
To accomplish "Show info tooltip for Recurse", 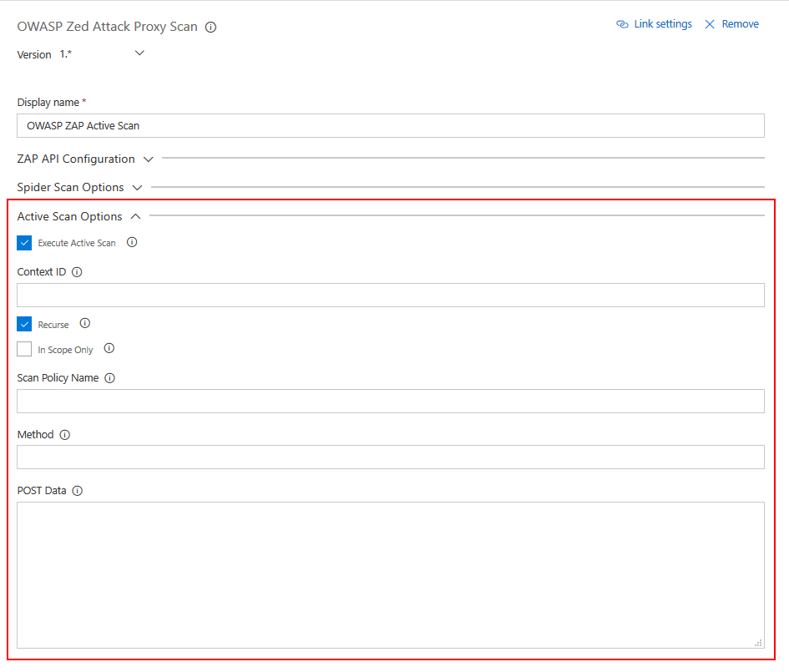I will [x=85, y=323].
